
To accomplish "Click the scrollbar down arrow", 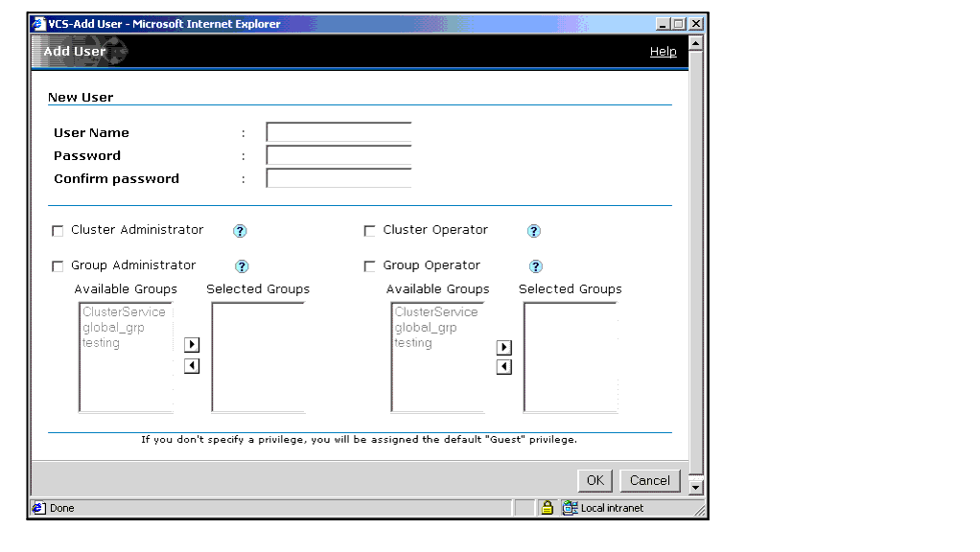I will (696, 488).
